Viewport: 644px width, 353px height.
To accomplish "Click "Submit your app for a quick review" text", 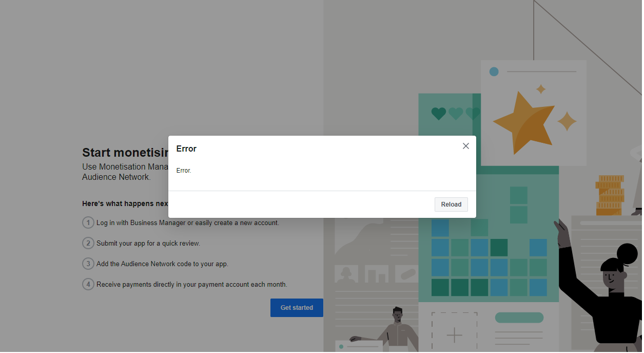I will [x=148, y=244].
